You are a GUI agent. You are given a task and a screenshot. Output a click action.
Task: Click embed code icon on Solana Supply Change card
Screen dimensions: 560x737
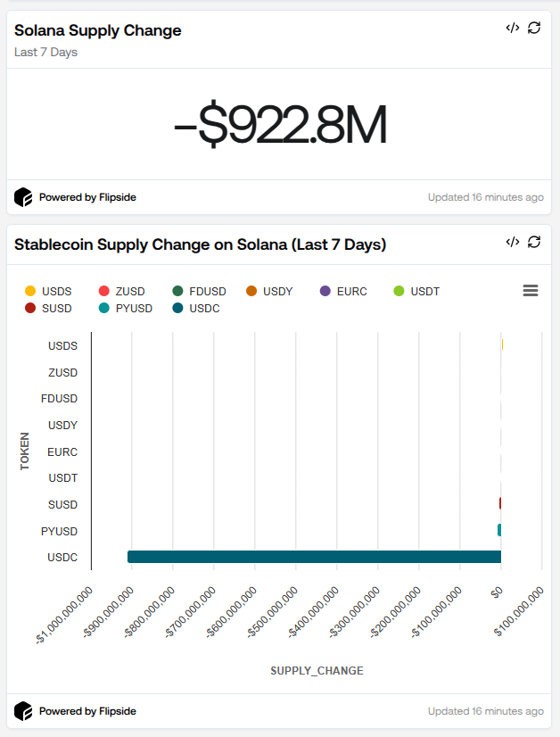[x=512, y=28]
